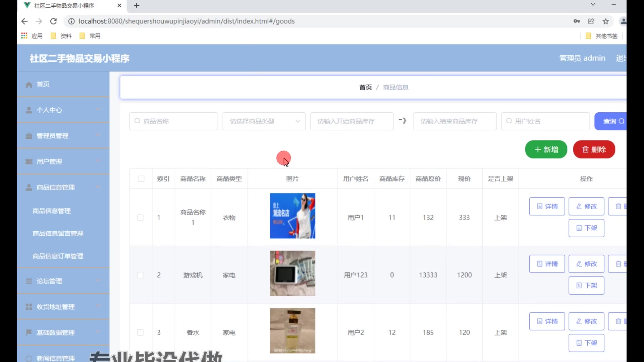Open the 资料 bookmark folder

coord(61,36)
